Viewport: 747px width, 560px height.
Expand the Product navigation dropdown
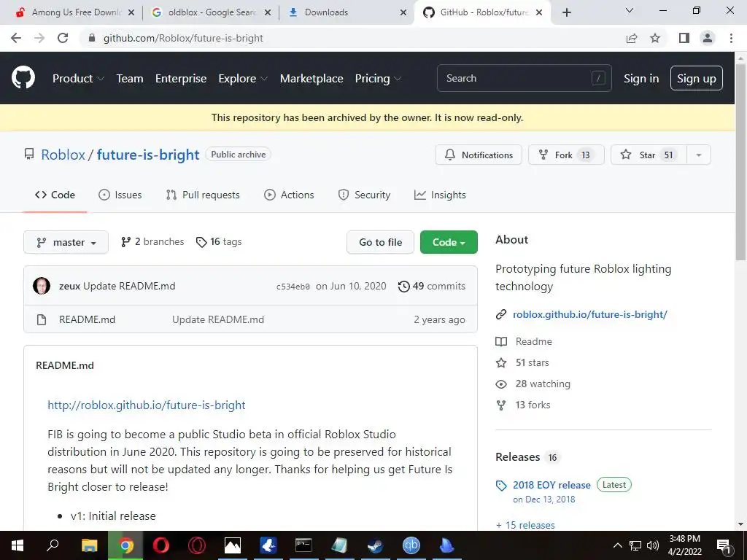coord(78,79)
